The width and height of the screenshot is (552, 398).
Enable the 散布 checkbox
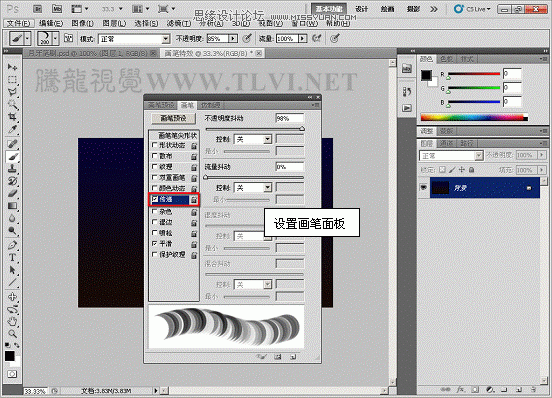[x=155, y=156]
